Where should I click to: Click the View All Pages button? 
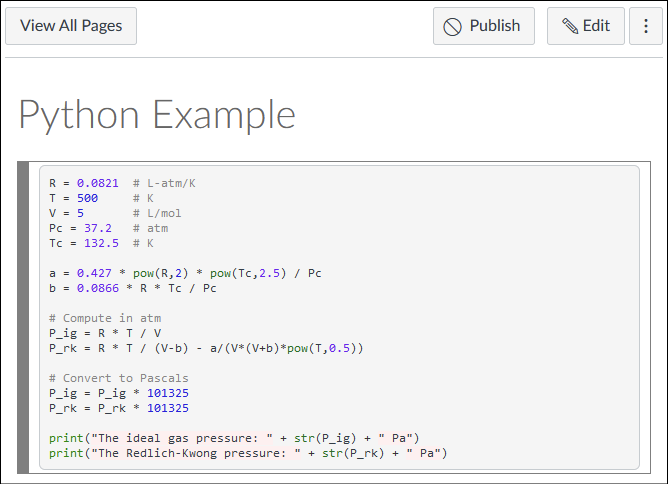(x=71, y=26)
